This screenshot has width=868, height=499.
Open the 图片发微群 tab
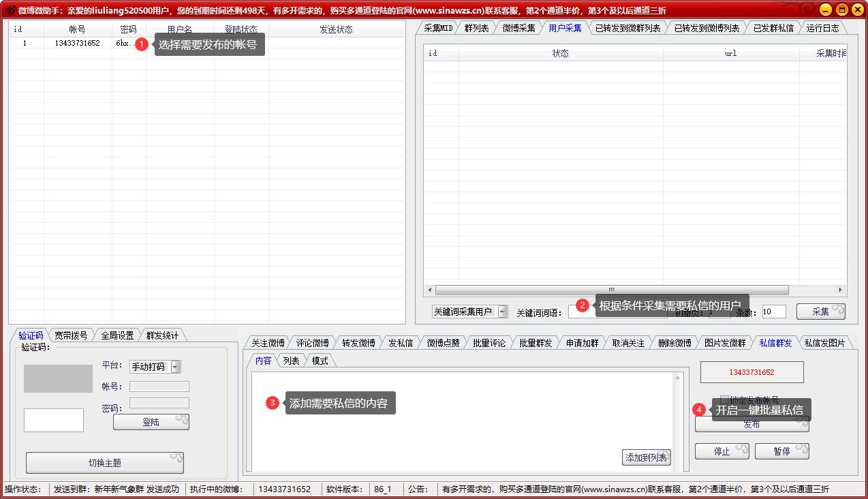click(725, 343)
